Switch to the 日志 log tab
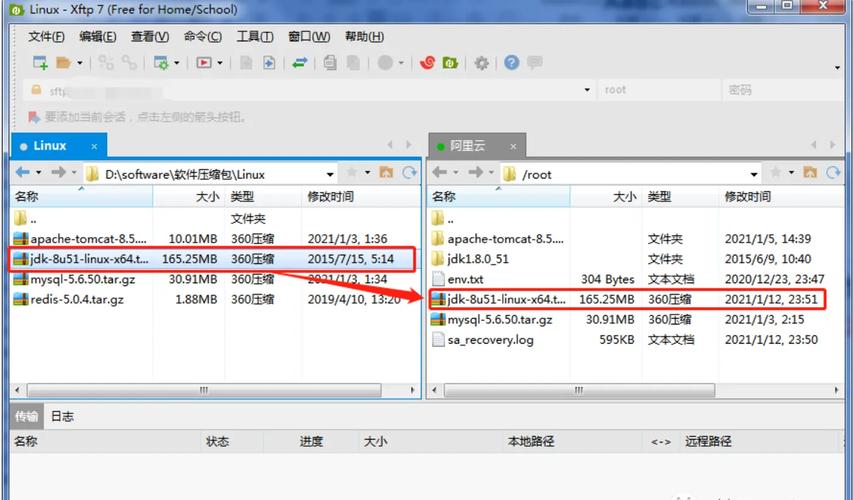The height and width of the screenshot is (500, 853). (62, 416)
